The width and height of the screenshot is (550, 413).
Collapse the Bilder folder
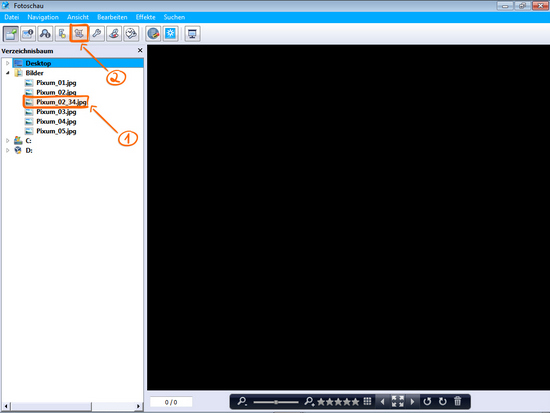tap(8, 73)
